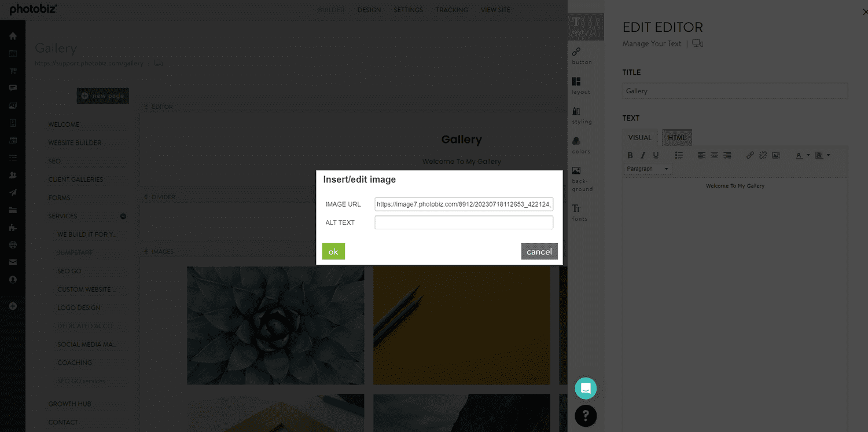This screenshot has width=868, height=432.
Task: Toggle bold formatting in the text editor
Action: click(x=630, y=155)
